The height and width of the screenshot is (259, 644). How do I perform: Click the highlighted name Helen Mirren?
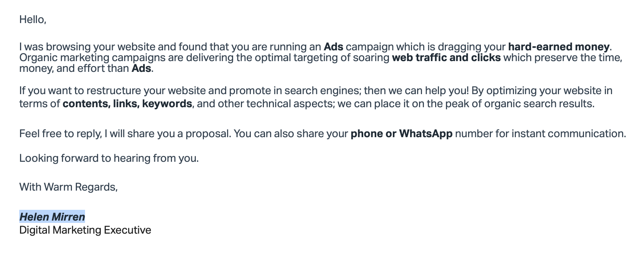[x=52, y=217]
